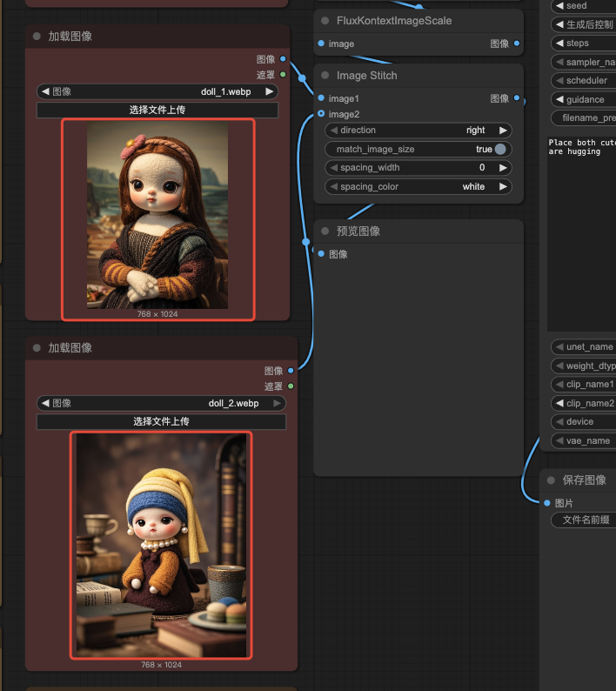Click the 图片 input port of 保存图像 node

click(x=546, y=503)
